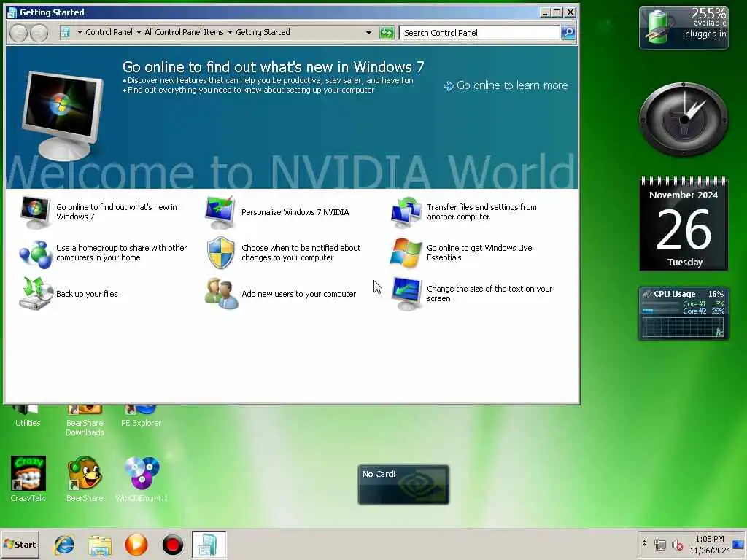
Task: Launch the orange media player taskbar icon
Action: tap(136, 545)
